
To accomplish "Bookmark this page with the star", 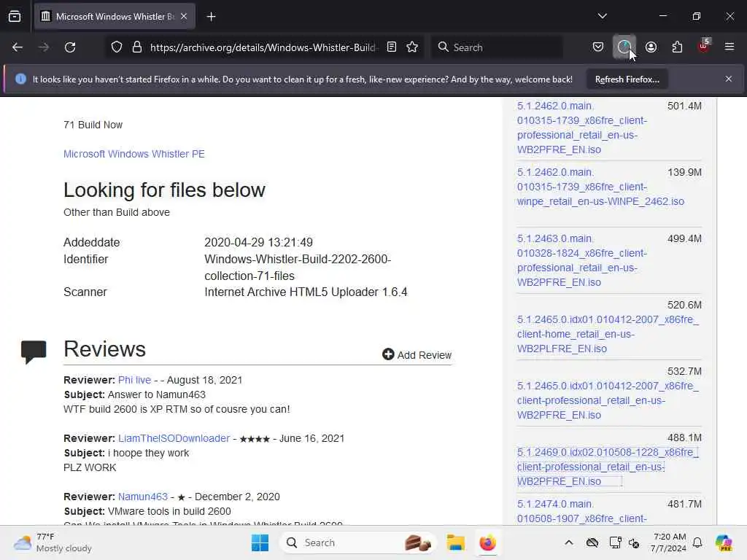I will point(413,47).
